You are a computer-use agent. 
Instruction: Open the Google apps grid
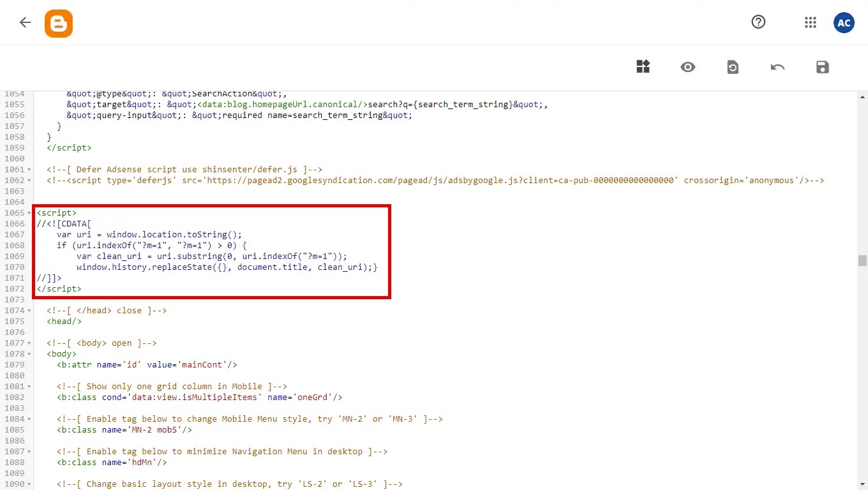[811, 22]
